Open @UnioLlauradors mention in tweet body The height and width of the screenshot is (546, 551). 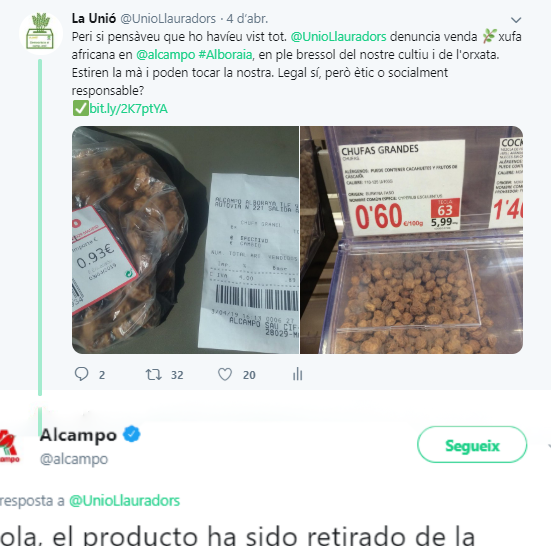(338, 37)
